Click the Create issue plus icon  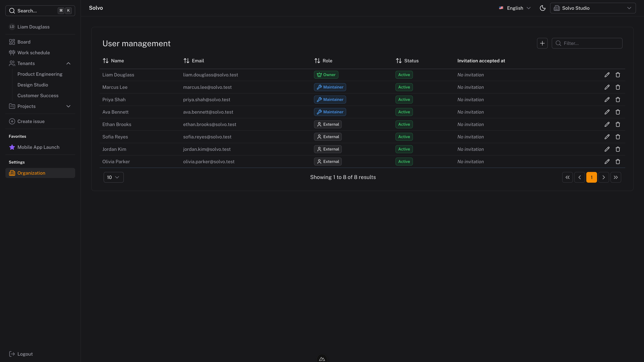(12, 121)
